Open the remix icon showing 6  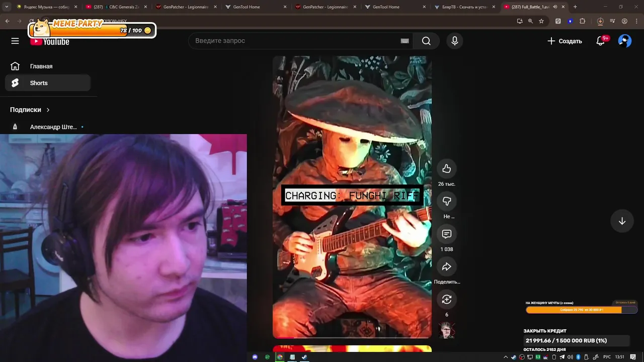coord(447,300)
